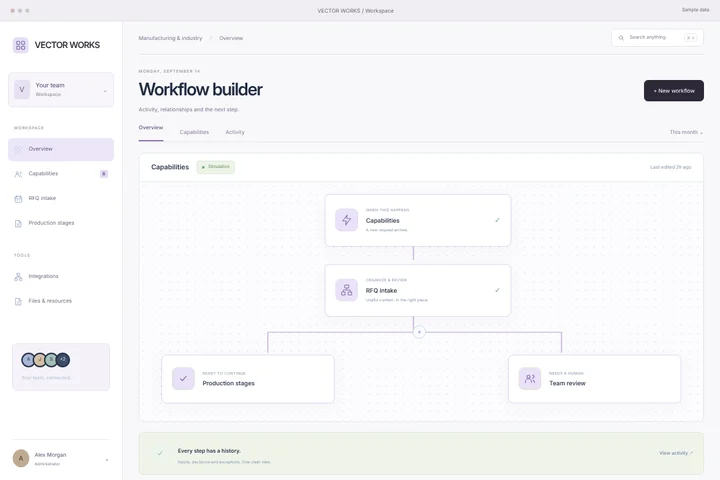This screenshot has width=720, height=480.
Task: Click the people icon next to sidebar Capabilities
Action: pos(18,174)
